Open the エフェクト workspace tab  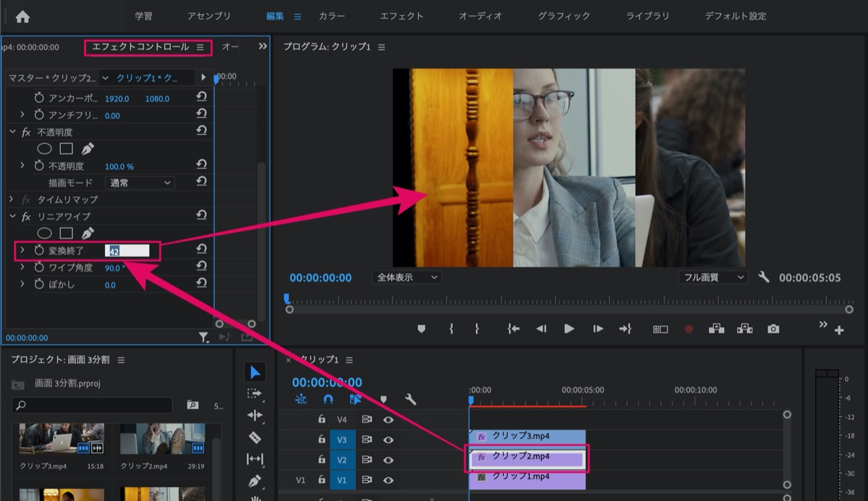pyautogui.click(x=402, y=16)
